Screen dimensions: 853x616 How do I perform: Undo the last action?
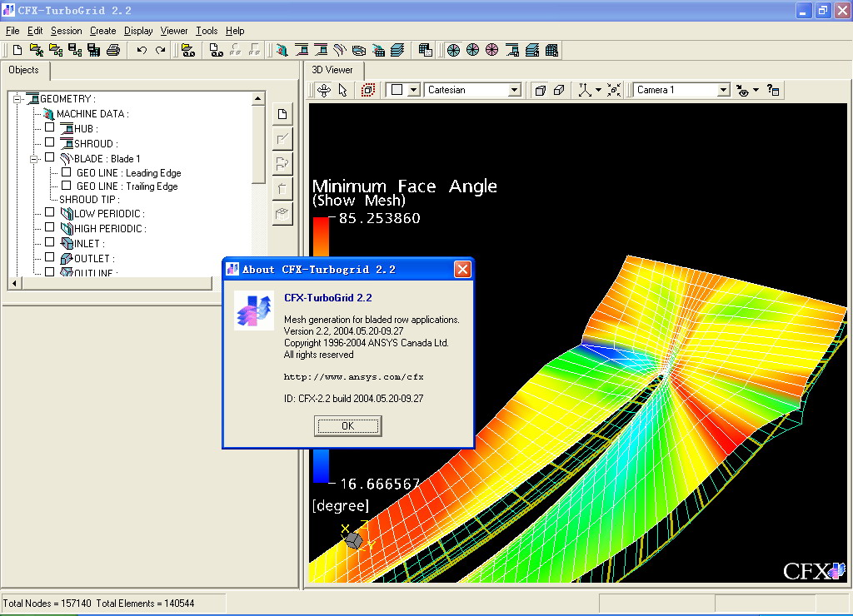(142, 51)
